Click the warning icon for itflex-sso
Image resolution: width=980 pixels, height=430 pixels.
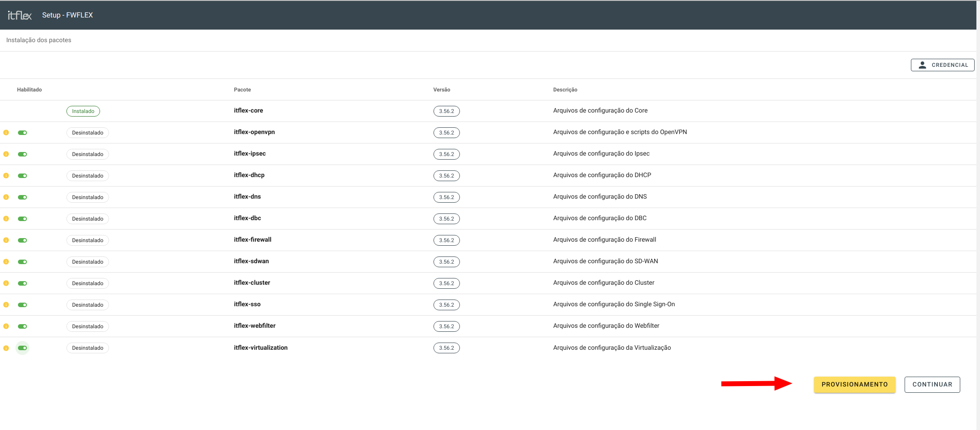coord(6,305)
